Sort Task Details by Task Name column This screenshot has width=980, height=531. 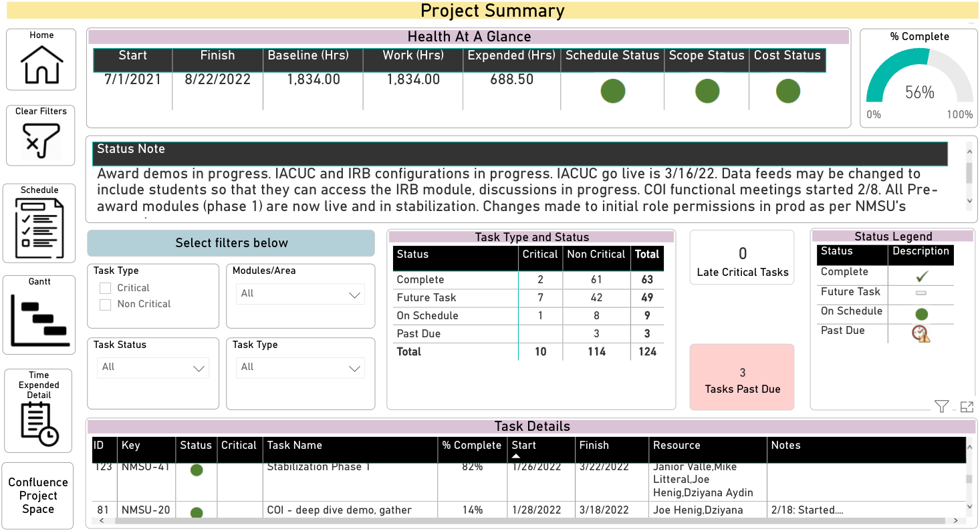(x=295, y=446)
